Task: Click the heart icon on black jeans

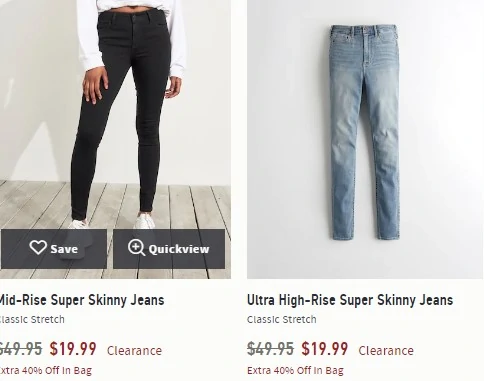Action: (38, 248)
